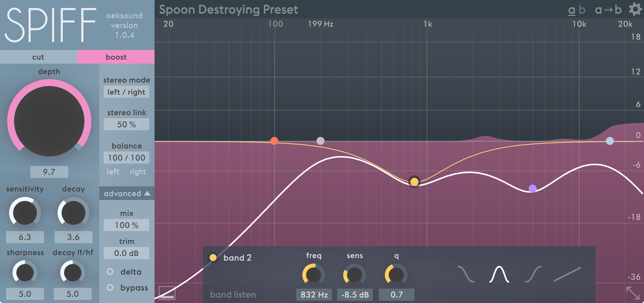Select the low shelf filter shape icon

click(466, 274)
